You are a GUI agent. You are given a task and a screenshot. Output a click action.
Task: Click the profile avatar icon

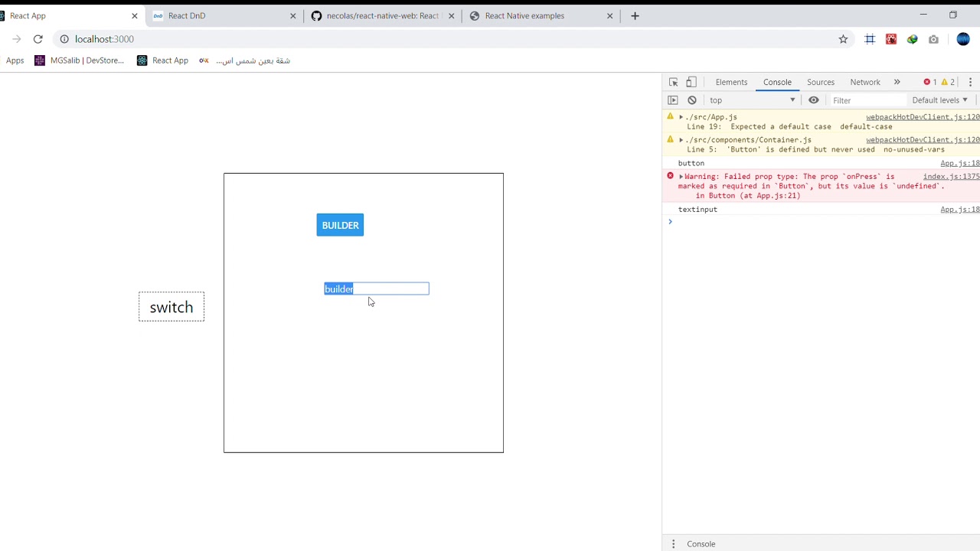(963, 39)
